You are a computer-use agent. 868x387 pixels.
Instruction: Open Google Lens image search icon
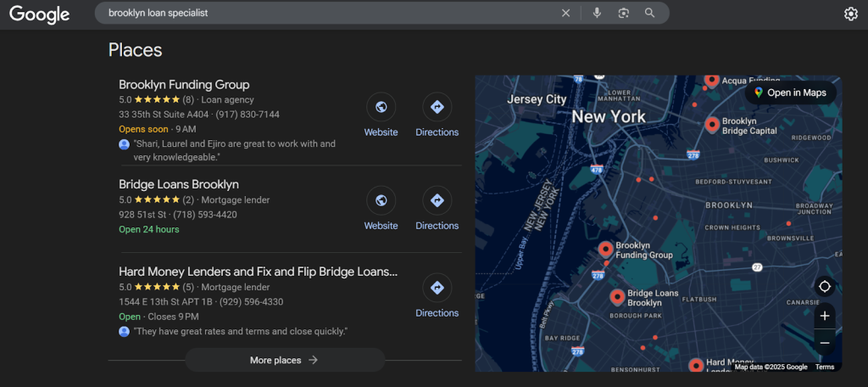click(624, 13)
